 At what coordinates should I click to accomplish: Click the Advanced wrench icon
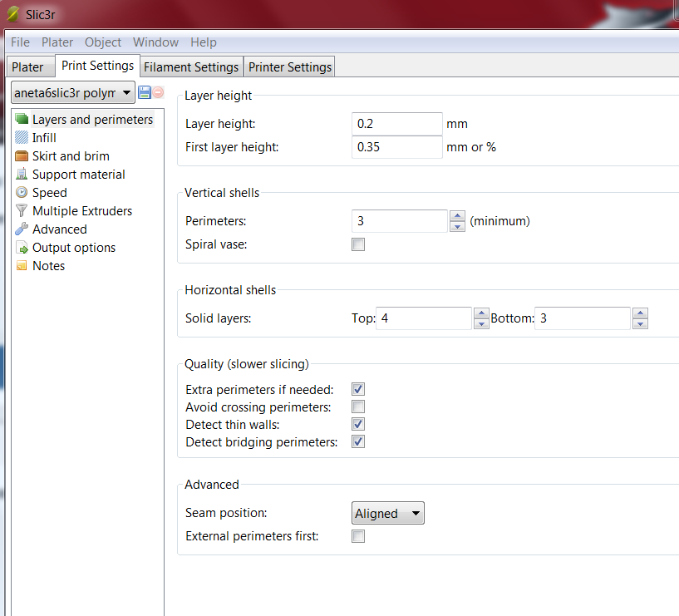pos(22,229)
